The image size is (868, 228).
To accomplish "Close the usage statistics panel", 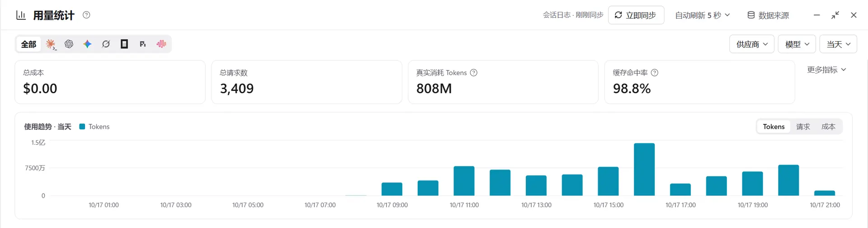I will [x=854, y=15].
